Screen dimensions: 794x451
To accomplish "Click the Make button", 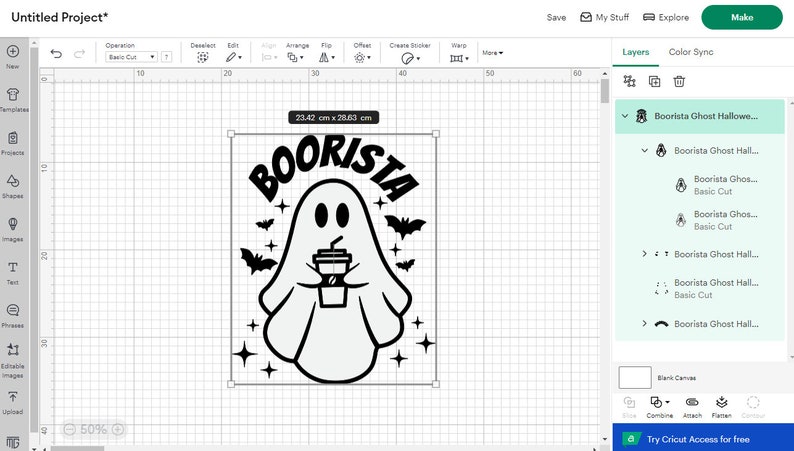I will pyautogui.click(x=742, y=17).
